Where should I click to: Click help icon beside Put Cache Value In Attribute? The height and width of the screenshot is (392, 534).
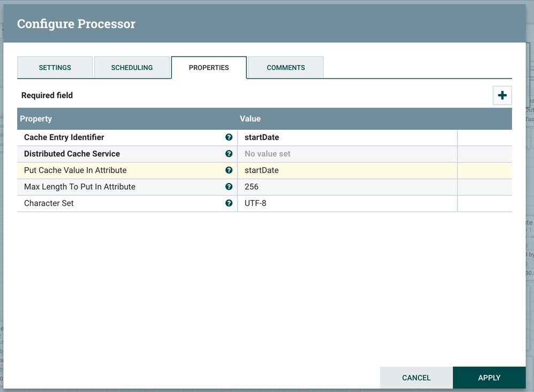(229, 170)
